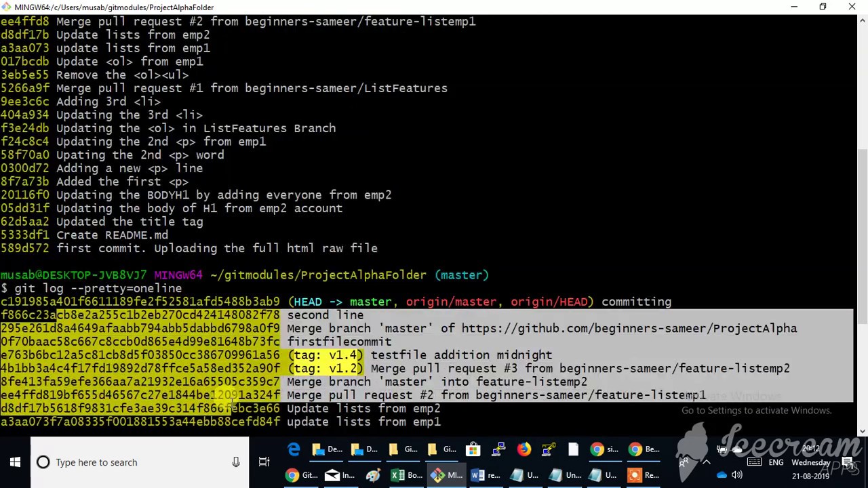Switch to Chrome window labeled 'Git...'
The image size is (868, 488).
click(x=301, y=475)
